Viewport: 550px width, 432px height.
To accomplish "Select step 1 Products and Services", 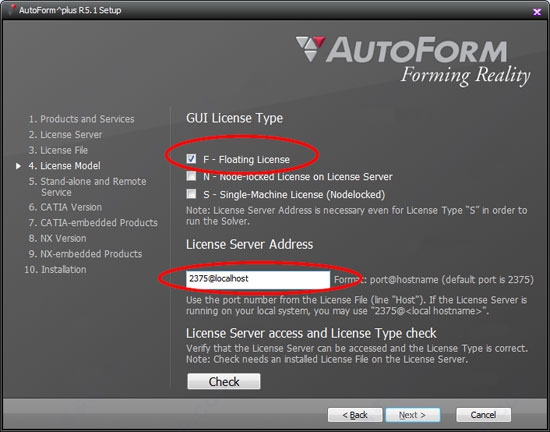I will coord(81,119).
